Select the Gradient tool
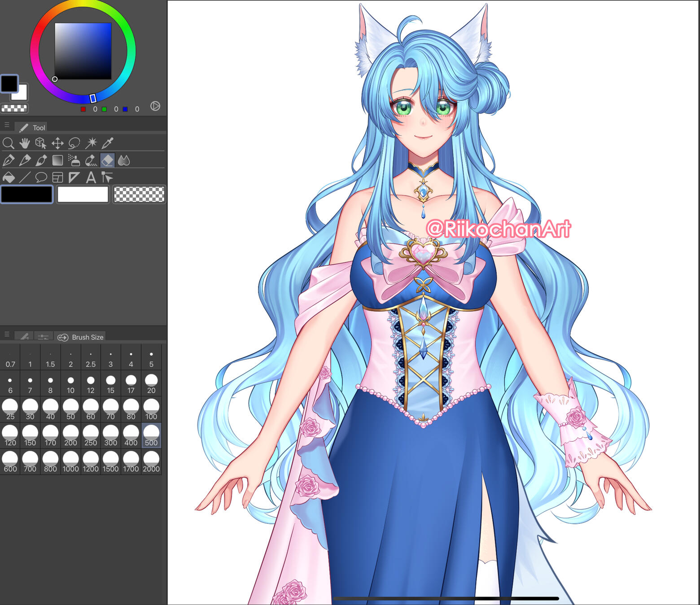 [57, 160]
